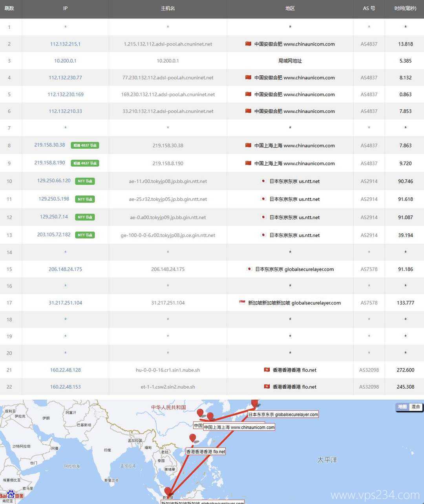Image resolution: width=424 pixels, height=504 pixels.
Task: Open IP link 160.22.48.153
Action: click(65, 387)
